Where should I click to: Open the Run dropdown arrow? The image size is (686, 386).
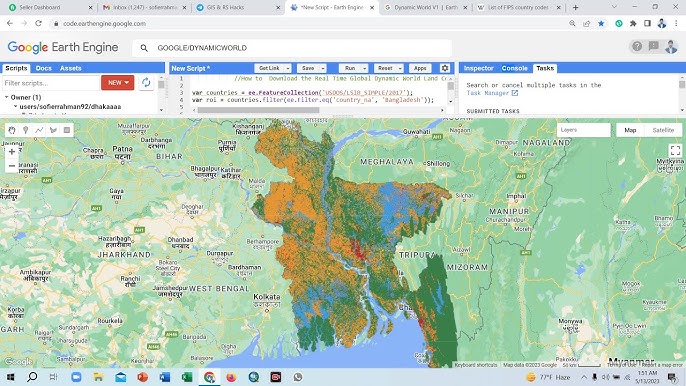coord(364,68)
